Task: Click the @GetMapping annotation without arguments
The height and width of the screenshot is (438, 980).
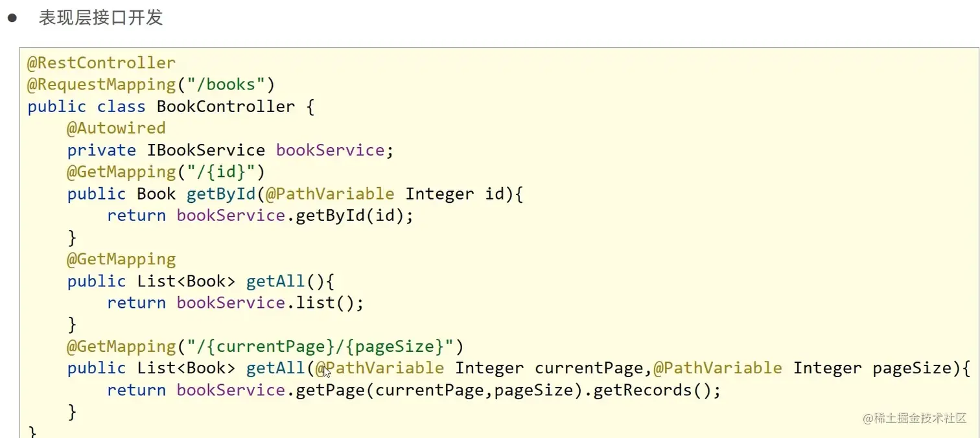Action: click(122, 259)
